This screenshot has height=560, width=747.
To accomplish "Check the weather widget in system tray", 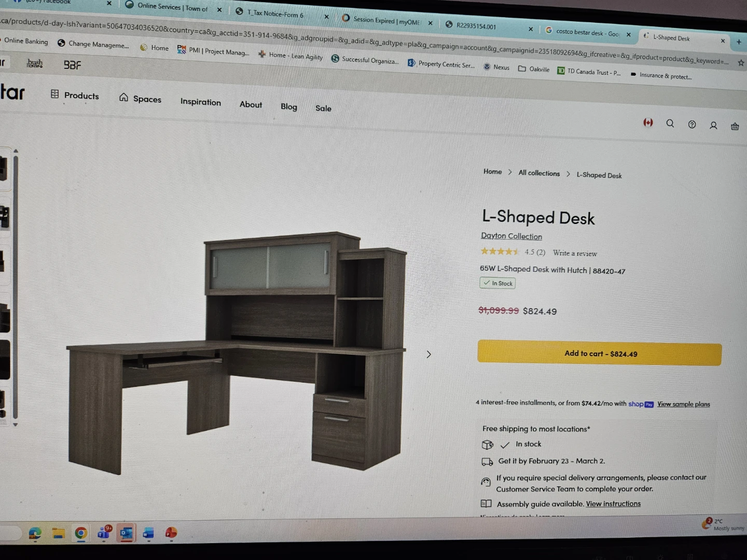I will pos(723,524).
